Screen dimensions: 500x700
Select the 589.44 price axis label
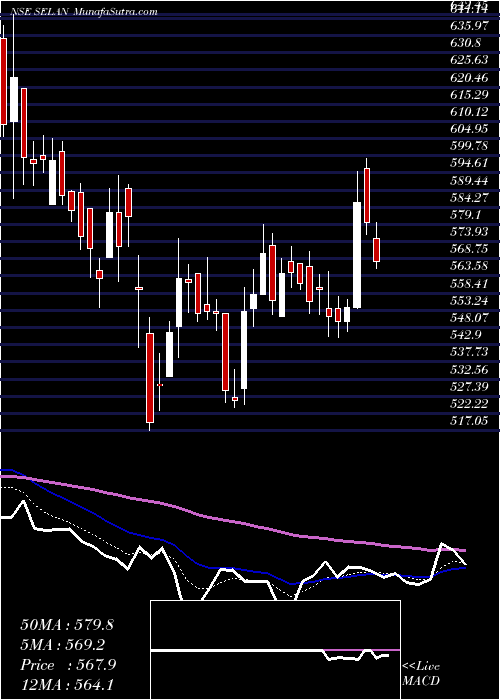(x=469, y=181)
